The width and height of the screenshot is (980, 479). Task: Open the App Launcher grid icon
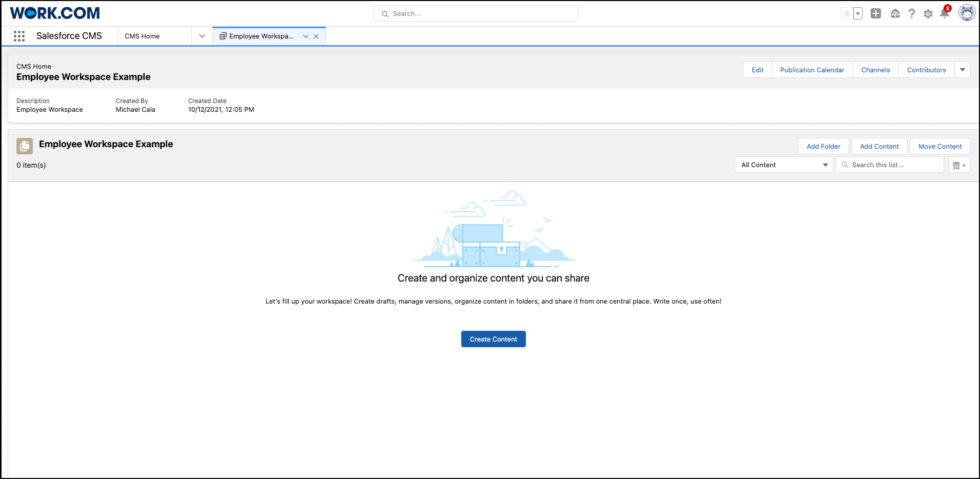(19, 36)
